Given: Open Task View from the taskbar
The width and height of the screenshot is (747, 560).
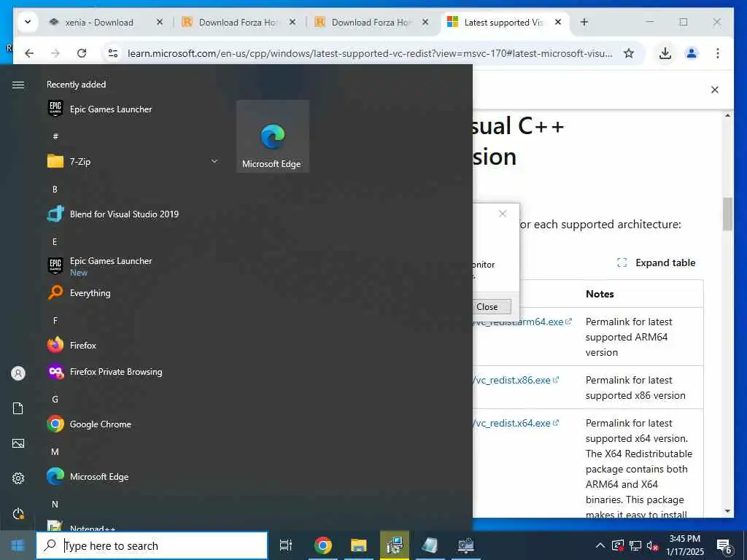Looking at the screenshot, I should pos(286,545).
